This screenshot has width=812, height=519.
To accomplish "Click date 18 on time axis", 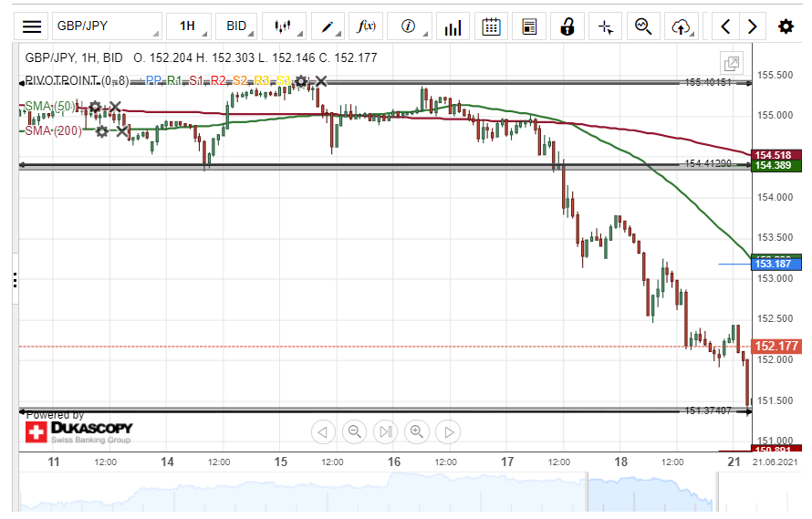I will coord(621,462).
